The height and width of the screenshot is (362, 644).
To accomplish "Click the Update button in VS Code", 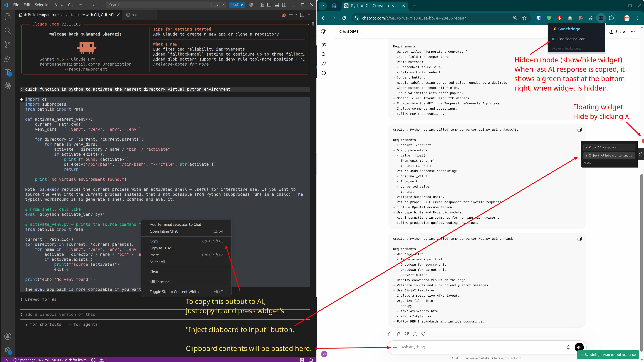I will pyautogui.click(x=237, y=5).
